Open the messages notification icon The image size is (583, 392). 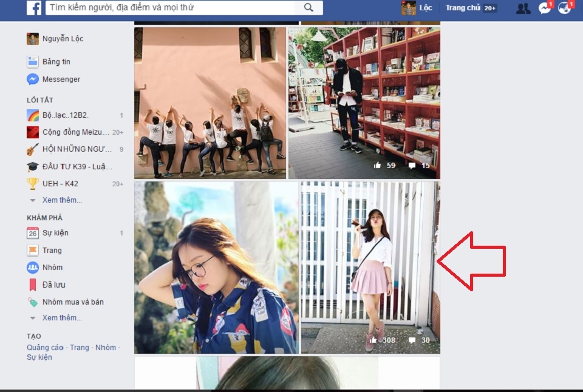pos(545,8)
